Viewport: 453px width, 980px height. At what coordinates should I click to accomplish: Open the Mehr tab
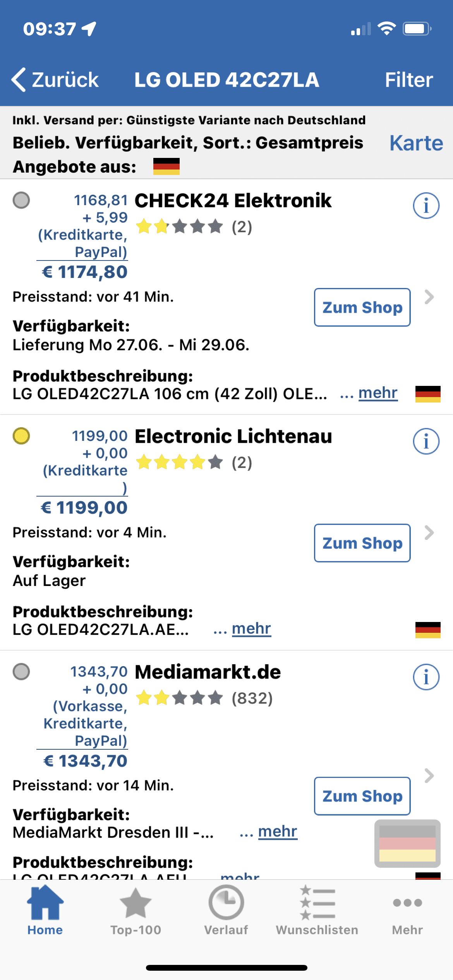(407, 911)
